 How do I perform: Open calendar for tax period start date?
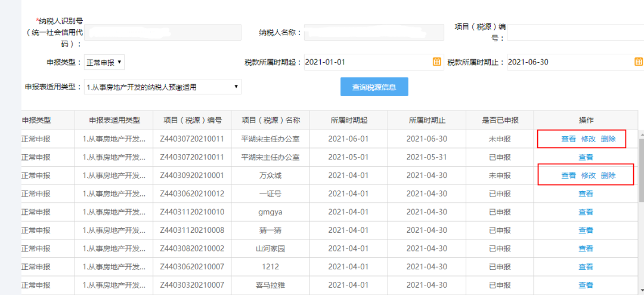(x=436, y=62)
